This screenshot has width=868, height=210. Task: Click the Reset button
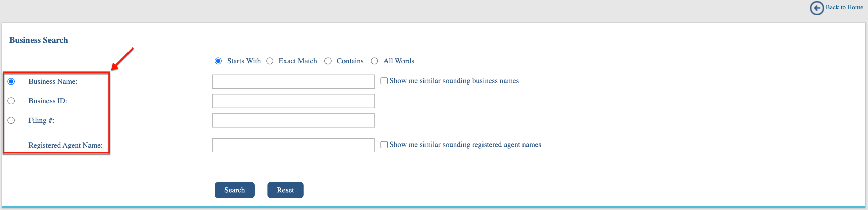(285, 190)
